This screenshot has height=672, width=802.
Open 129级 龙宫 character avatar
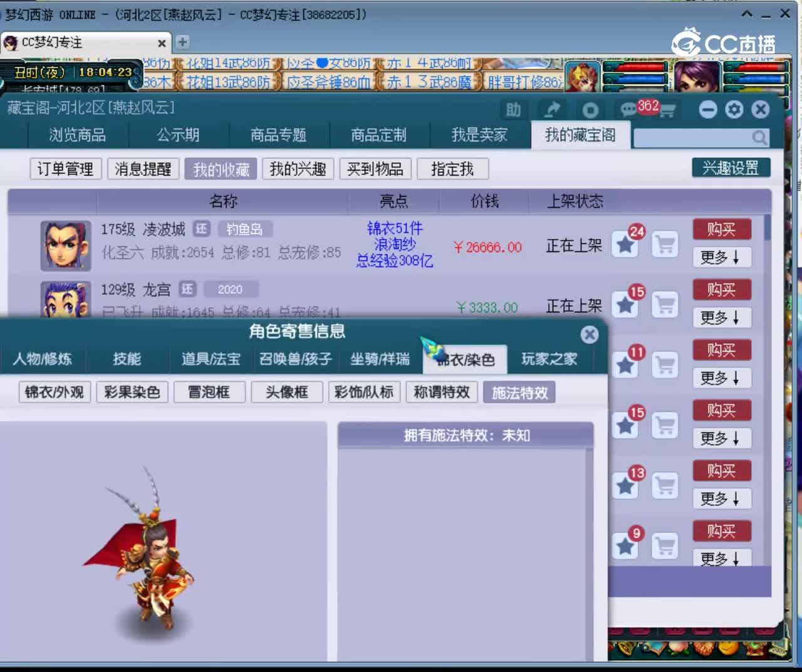click(x=66, y=300)
